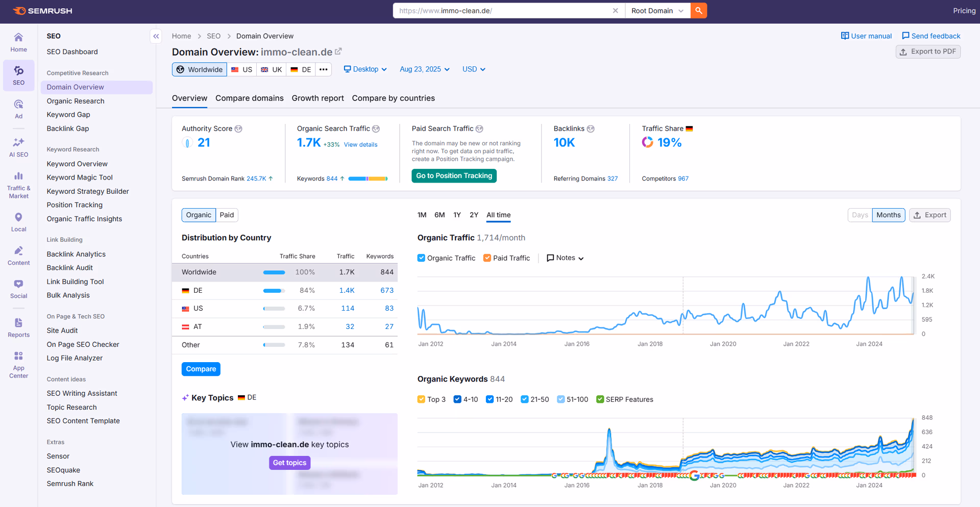Toggle the Paid Traffic checkbox
The width and height of the screenshot is (980, 507).
(487, 258)
